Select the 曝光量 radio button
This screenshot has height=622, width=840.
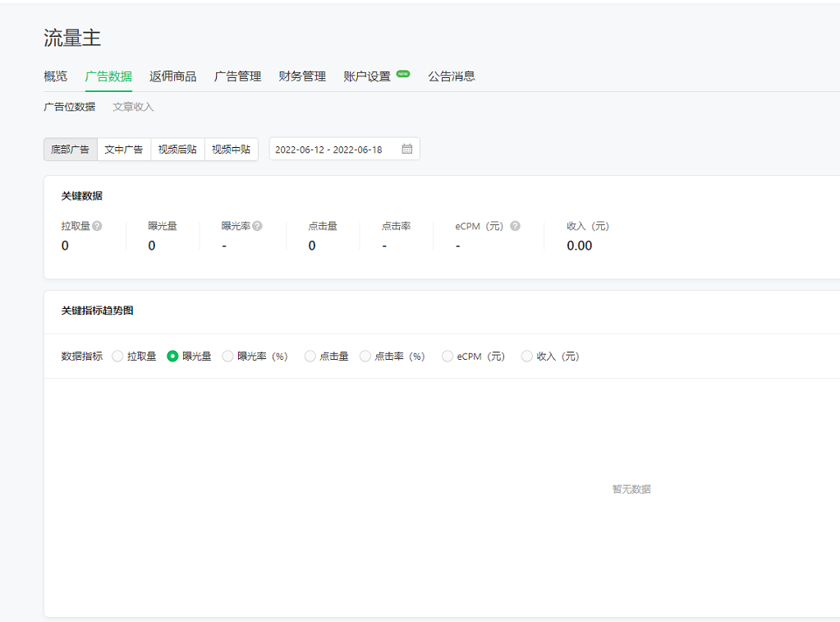[x=173, y=357]
